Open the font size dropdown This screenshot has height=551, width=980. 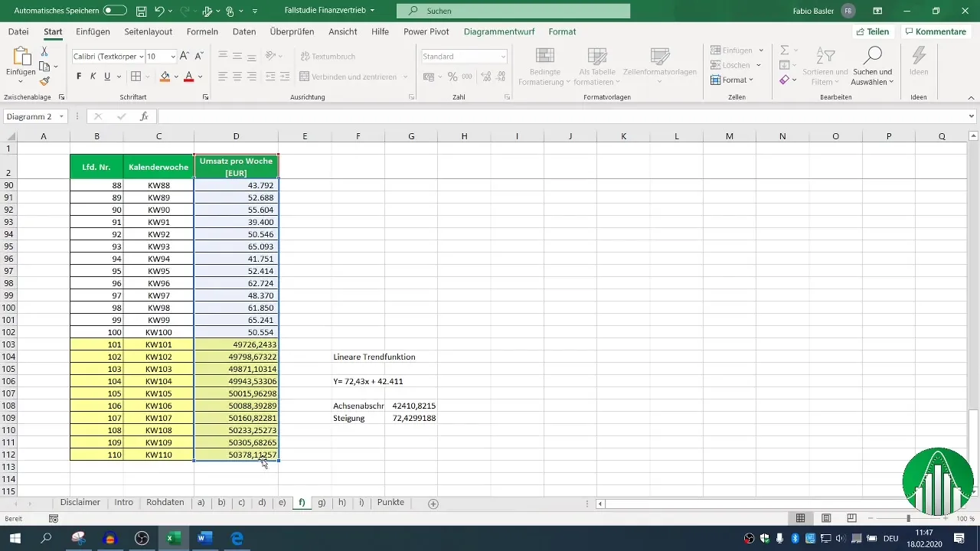point(173,57)
